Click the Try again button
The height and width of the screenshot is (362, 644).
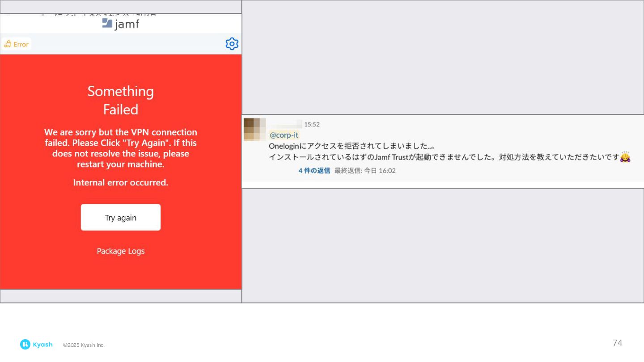(x=121, y=217)
